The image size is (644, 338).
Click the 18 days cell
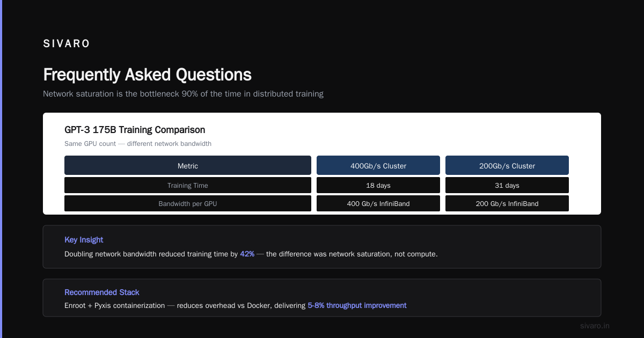point(378,186)
